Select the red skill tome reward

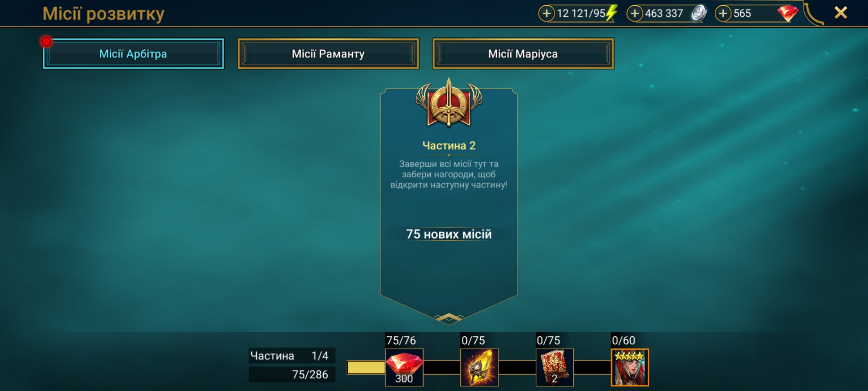(x=555, y=367)
